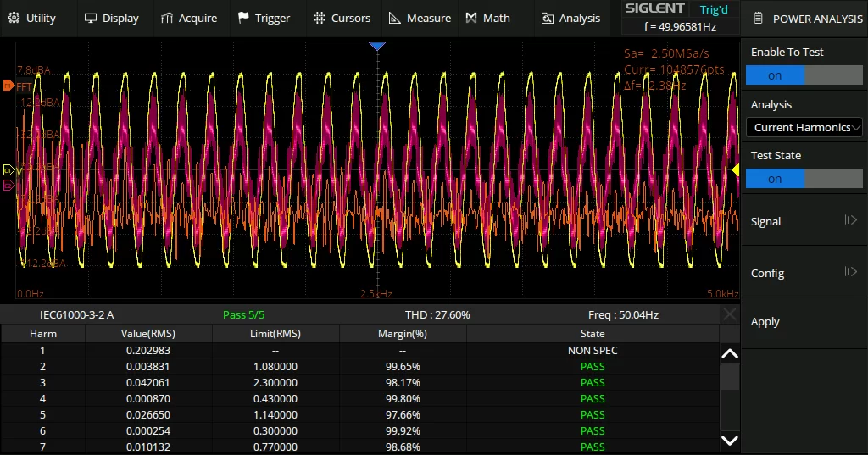Open the Analysis menu

point(570,18)
